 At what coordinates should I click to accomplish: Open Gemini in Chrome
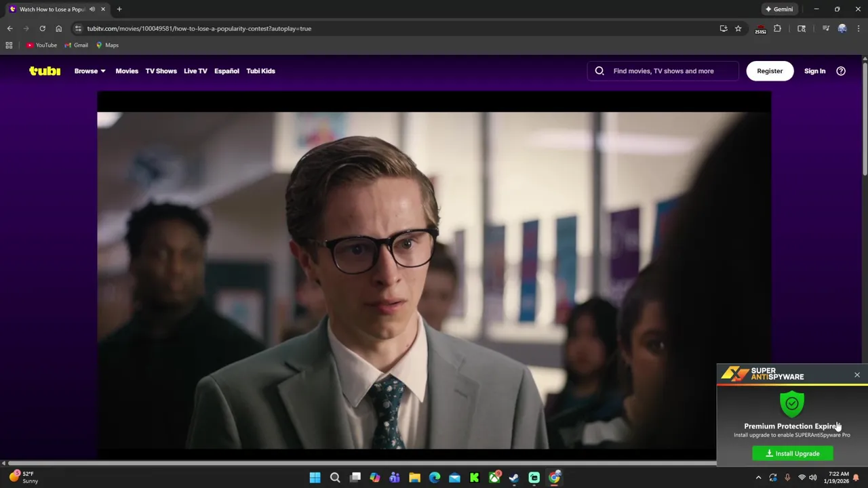click(x=778, y=9)
